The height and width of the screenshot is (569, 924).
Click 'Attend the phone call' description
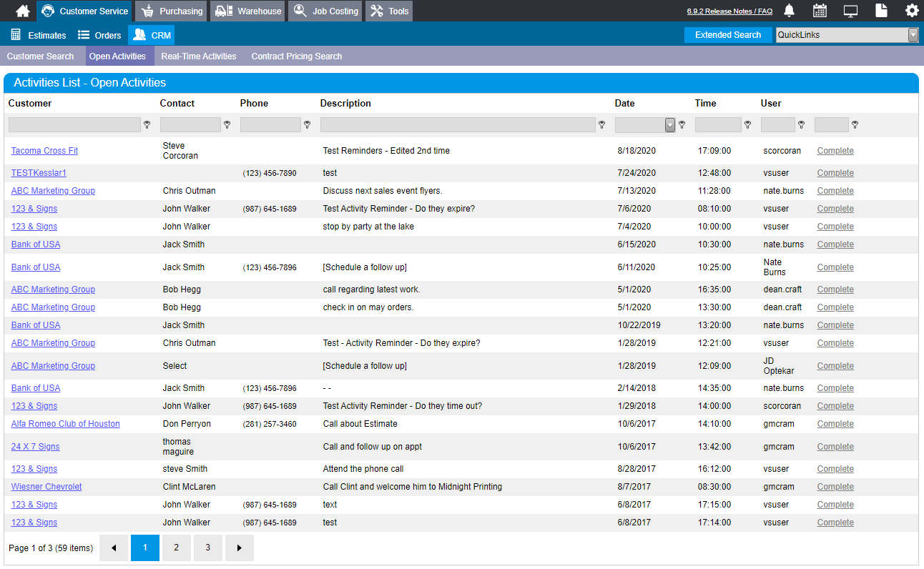pos(363,469)
